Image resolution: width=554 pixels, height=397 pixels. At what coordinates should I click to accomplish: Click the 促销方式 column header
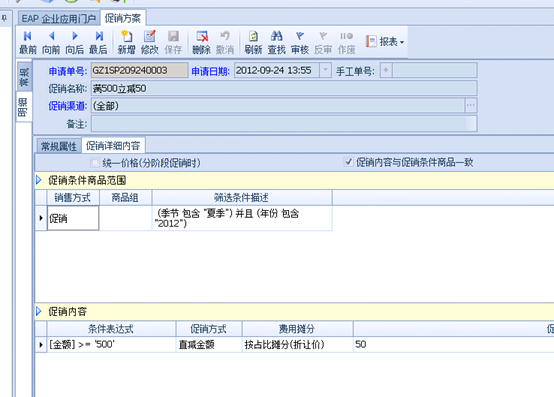[209, 329]
